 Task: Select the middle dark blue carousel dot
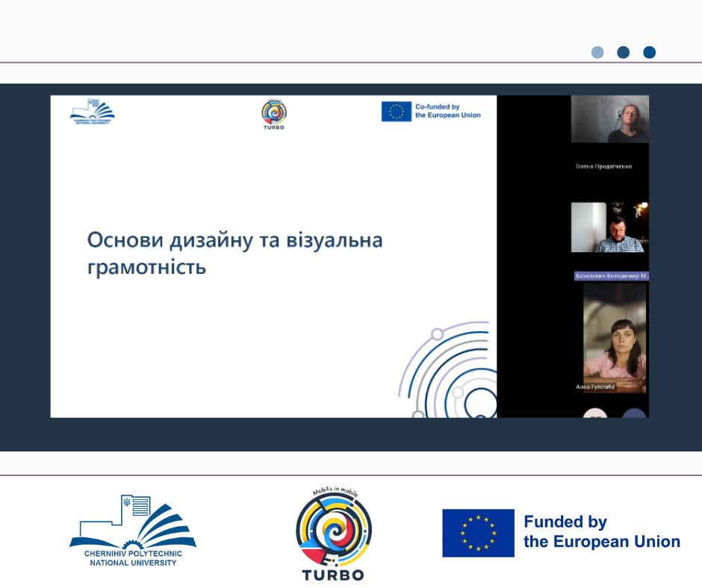coord(624,52)
